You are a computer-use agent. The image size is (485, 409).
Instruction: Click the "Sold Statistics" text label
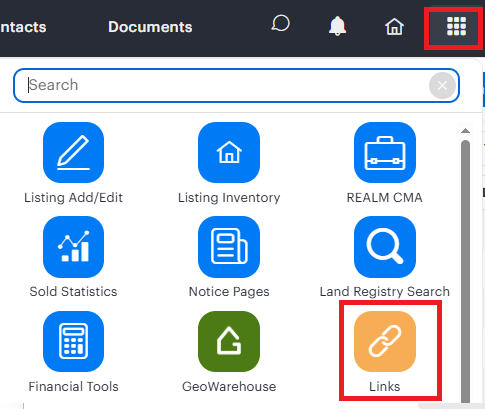click(x=73, y=292)
